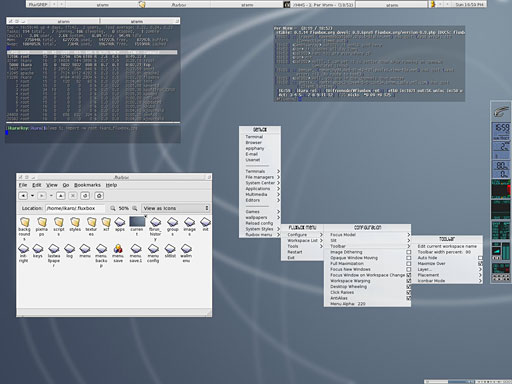Go up one directory in the file manager

pos(61,196)
